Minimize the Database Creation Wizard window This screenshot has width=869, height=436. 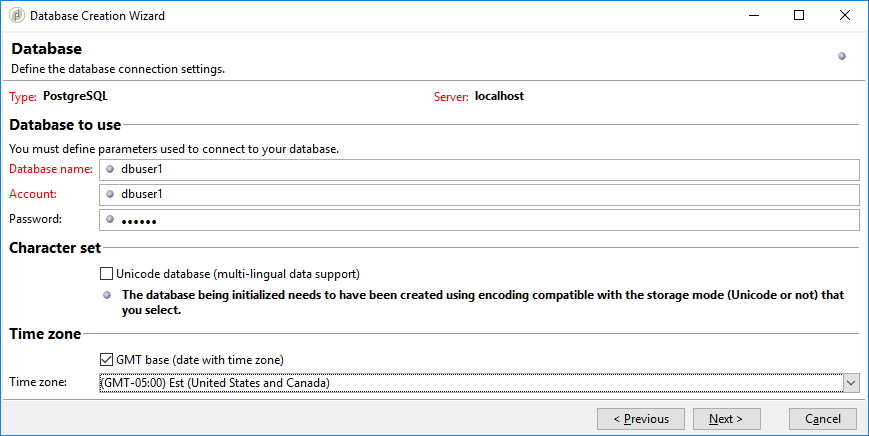pyautogui.click(x=753, y=16)
